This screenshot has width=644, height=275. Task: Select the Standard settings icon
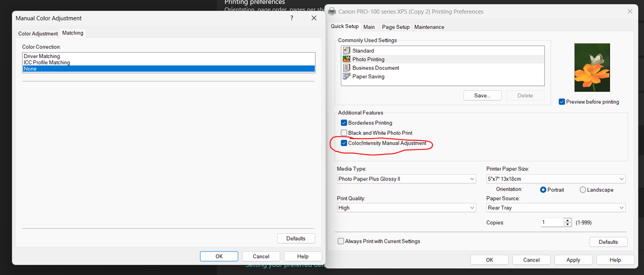click(x=346, y=50)
